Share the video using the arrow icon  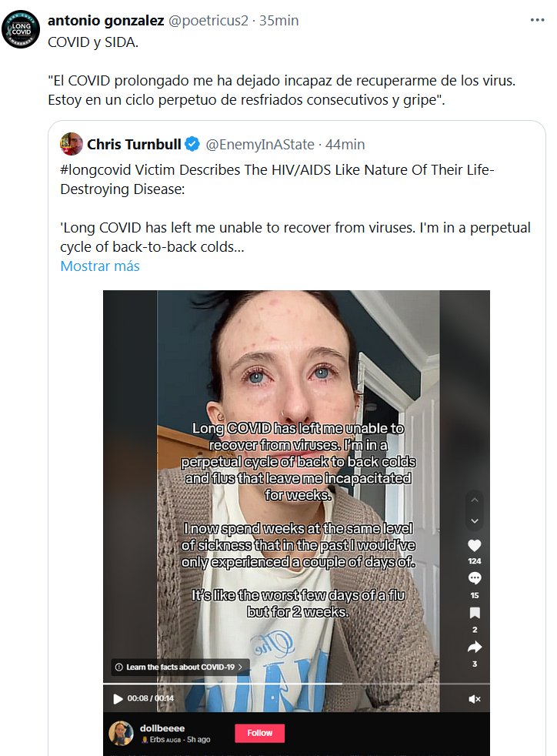475,647
